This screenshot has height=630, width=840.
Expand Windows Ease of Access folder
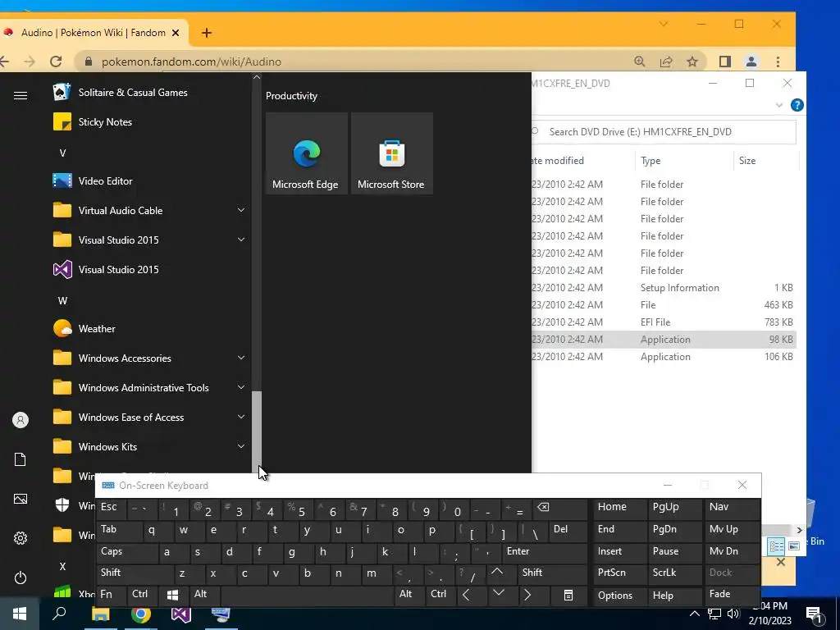[x=241, y=416]
